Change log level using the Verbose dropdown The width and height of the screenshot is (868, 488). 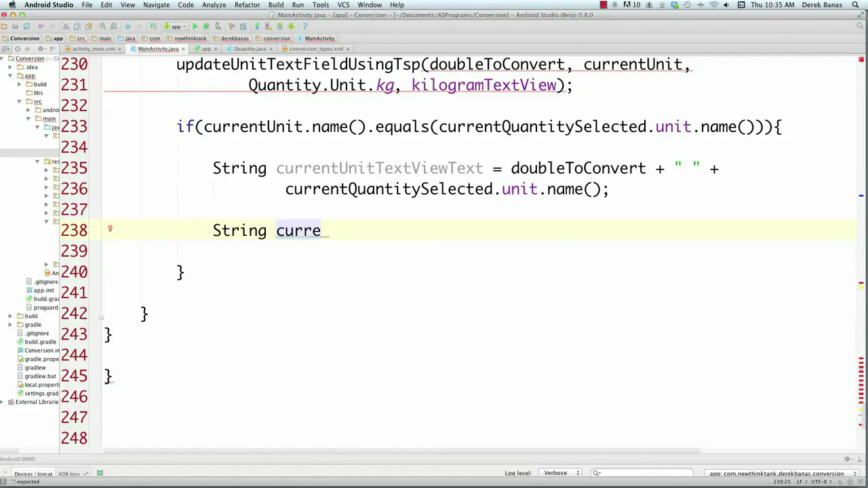coord(560,472)
